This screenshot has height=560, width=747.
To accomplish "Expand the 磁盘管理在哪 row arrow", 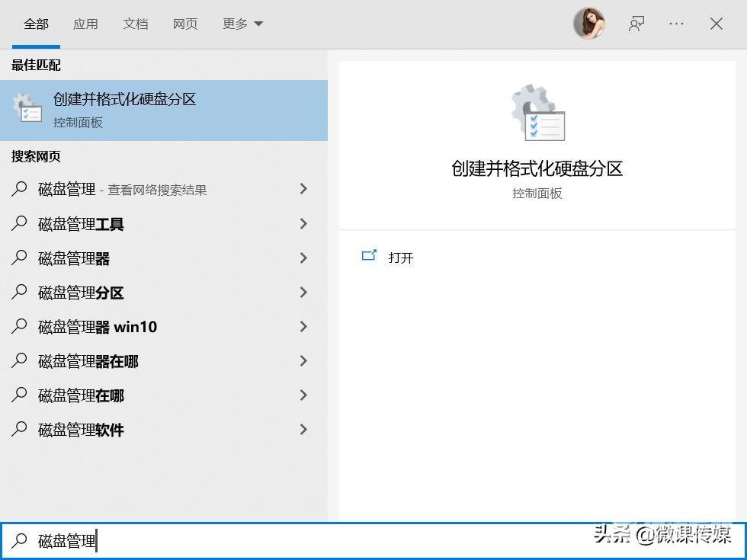I will (x=303, y=395).
